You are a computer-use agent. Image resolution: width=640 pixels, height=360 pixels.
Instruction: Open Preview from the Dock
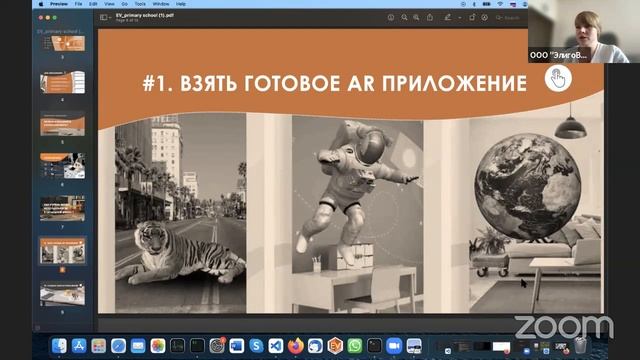(413, 346)
